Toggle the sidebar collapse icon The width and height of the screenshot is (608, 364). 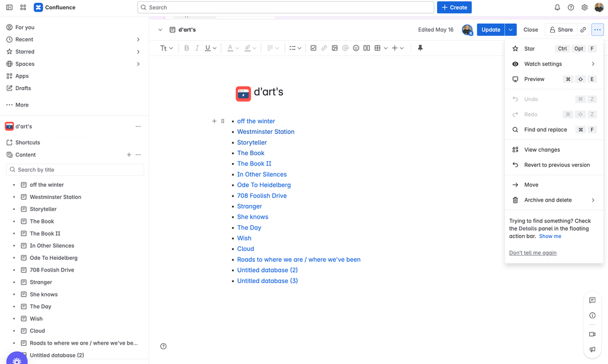(x=9, y=7)
